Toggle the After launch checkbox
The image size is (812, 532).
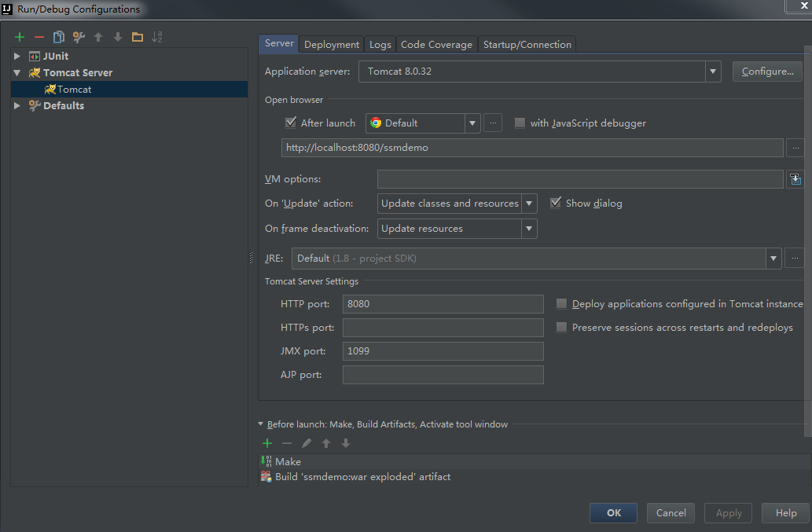pyautogui.click(x=291, y=123)
